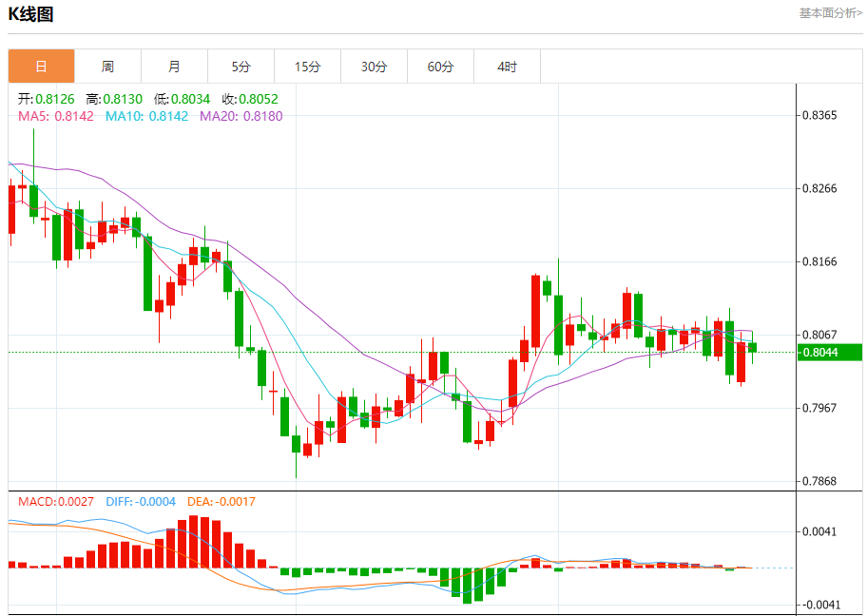Switch to the 月 monthly tab
This screenshot has height=616, width=867.
[174, 67]
